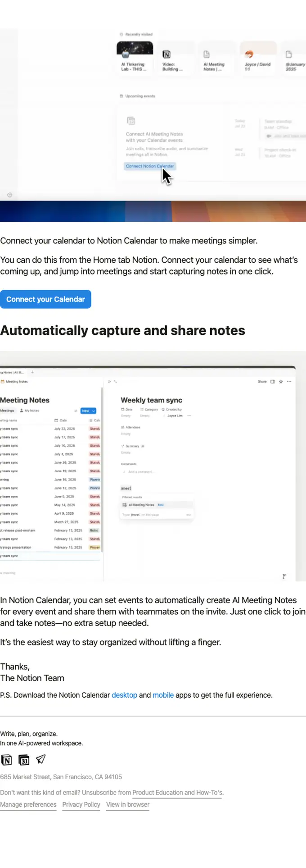Click the Joyce Lim creator name
This screenshot has height=868, width=306.
pyautogui.click(x=175, y=416)
